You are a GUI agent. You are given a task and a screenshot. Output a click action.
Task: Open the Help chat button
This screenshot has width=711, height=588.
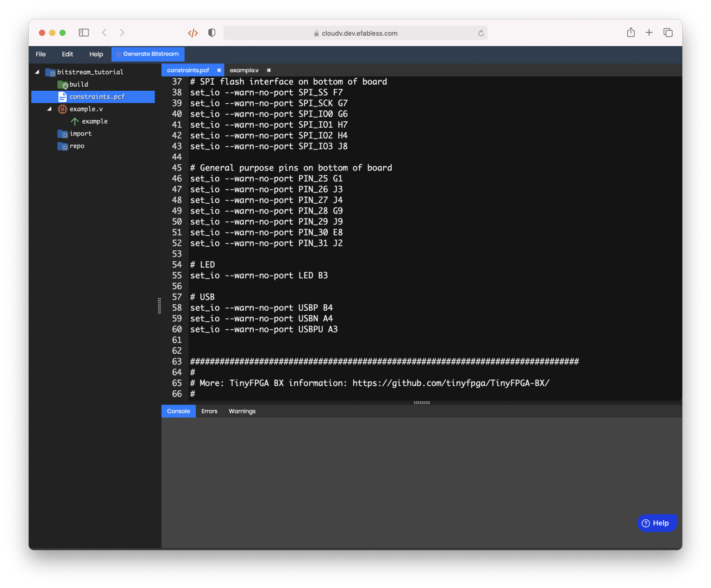657,523
